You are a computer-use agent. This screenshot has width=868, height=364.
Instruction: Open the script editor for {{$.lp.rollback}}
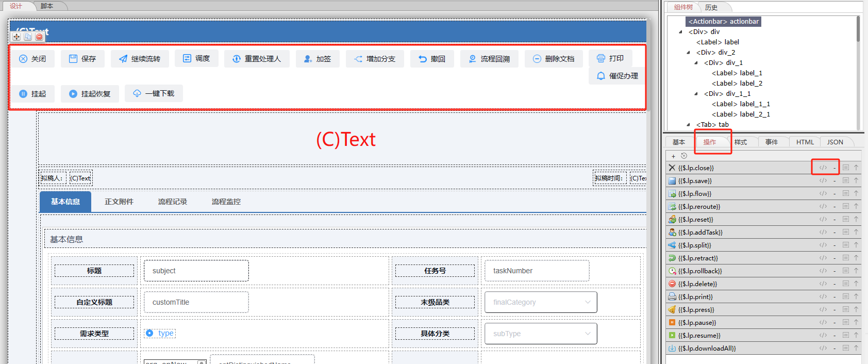point(823,271)
